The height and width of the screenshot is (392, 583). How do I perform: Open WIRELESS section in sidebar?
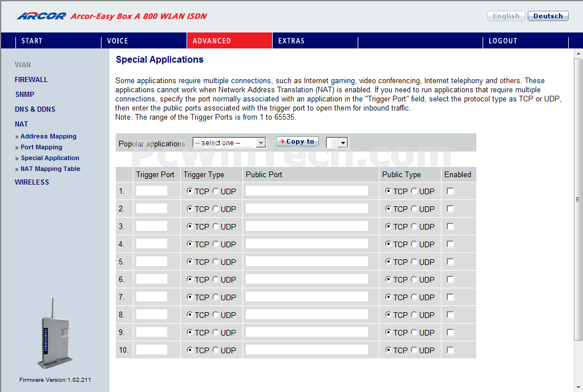pyautogui.click(x=32, y=182)
